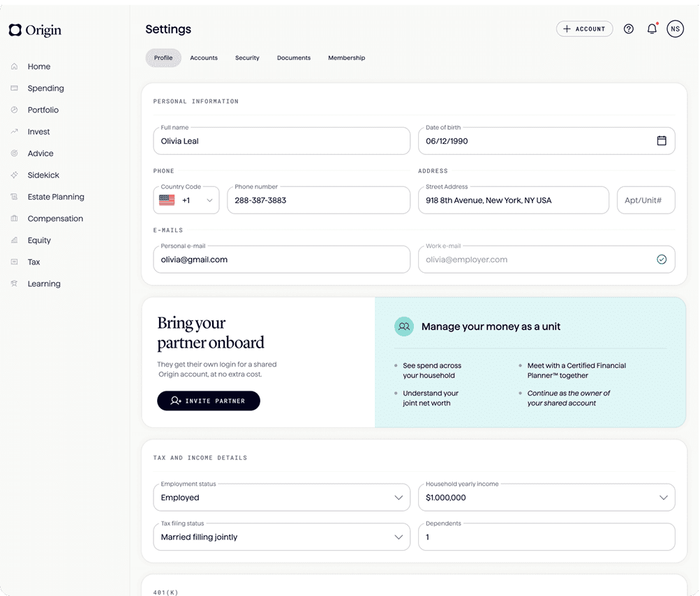Click the US flag icon

[x=167, y=200]
